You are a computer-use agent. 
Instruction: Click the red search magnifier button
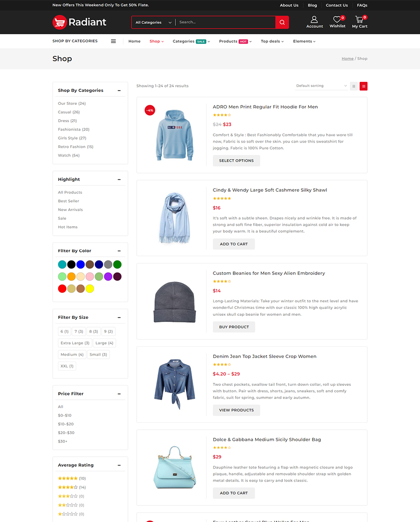282,22
